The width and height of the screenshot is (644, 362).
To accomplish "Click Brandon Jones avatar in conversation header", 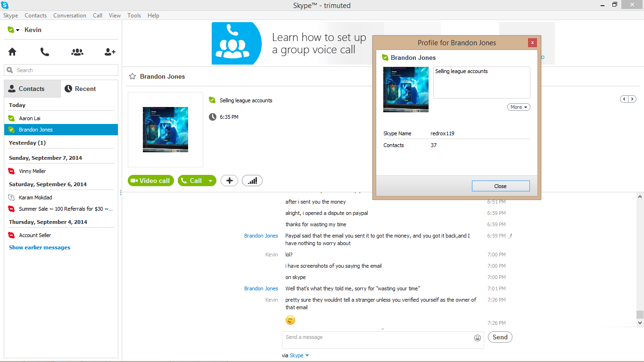I will [165, 130].
